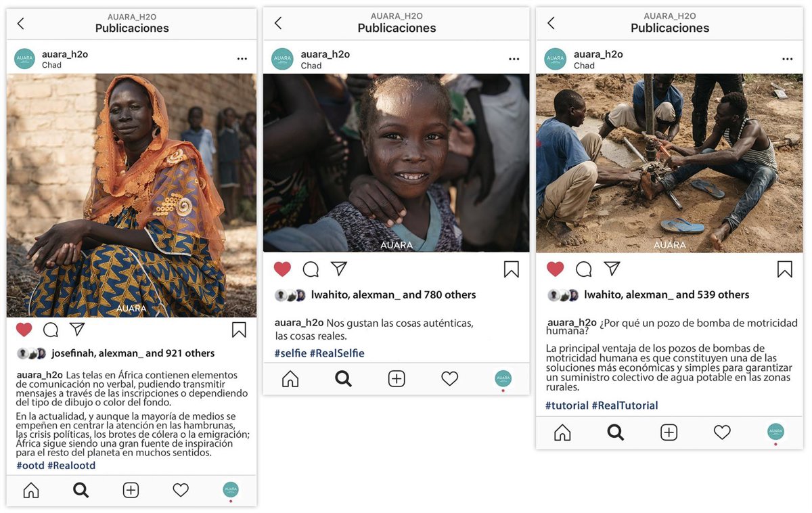Open the #tutorial hashtag link
The width and height of the screenshot is (812, 513).
(567, 405)
